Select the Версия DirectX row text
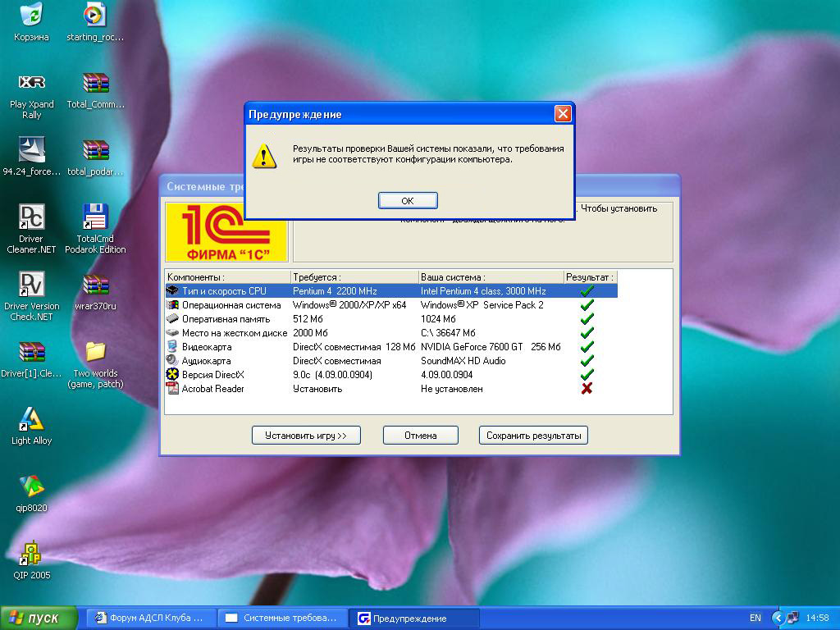 click(212, 374)
